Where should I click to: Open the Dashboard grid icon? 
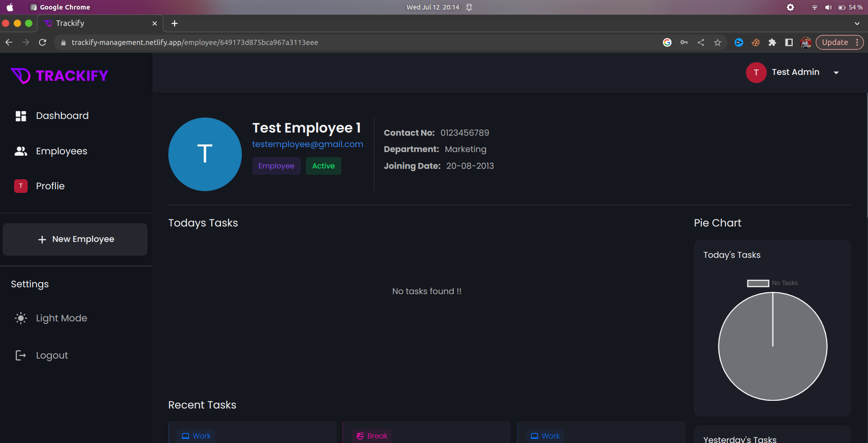pyautogui.click(x=21, y=116)
